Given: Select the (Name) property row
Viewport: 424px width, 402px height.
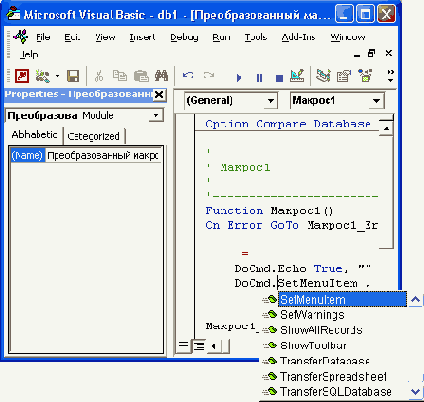Looking at the screenshot, I should coord(27,155).
